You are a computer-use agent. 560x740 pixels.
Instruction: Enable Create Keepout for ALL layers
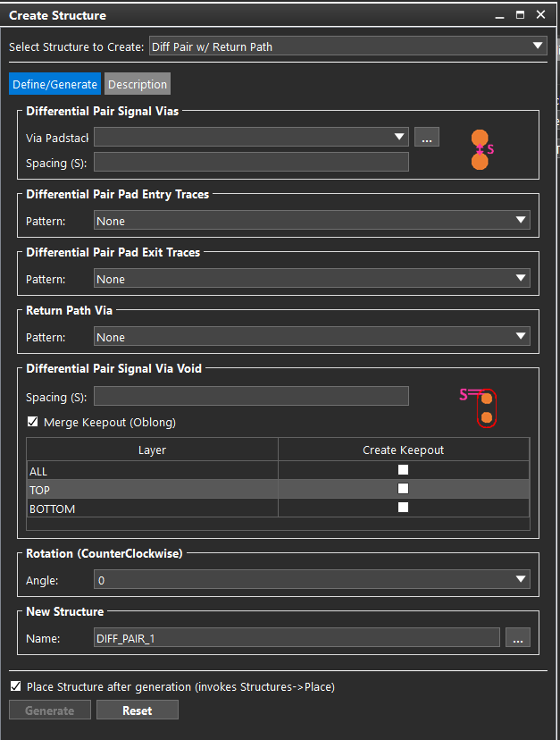pos(404,470)
